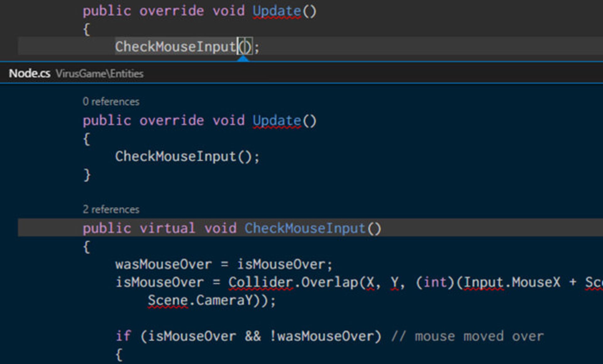Click 'MouseX' property text
Image resolution: width=603 pixels, height=364 pixels.
tap(536, 282)
